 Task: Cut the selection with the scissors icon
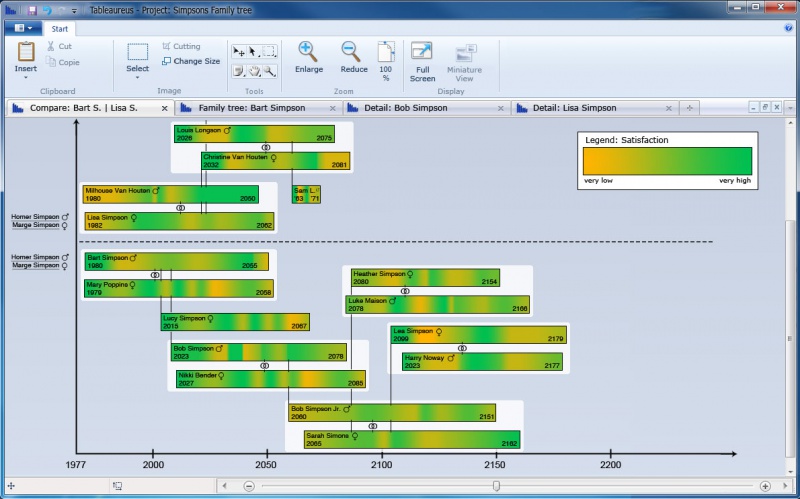click(59, 46)
